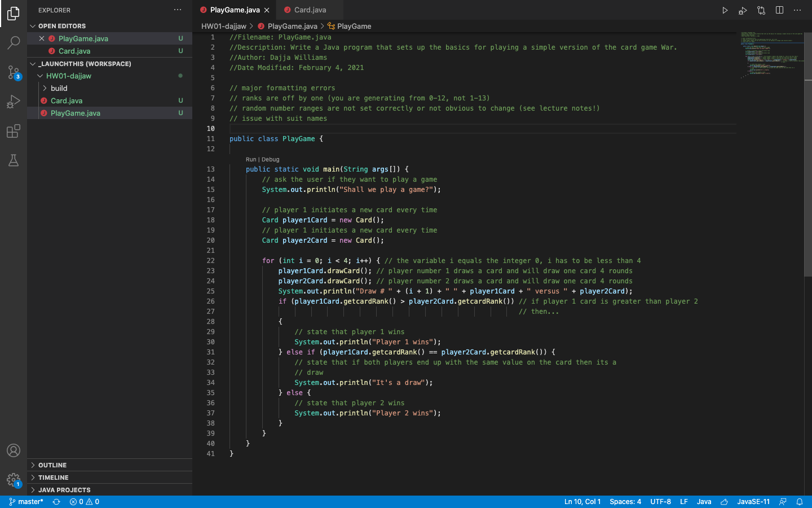Click the Debug code lens above main

(270, 159)
